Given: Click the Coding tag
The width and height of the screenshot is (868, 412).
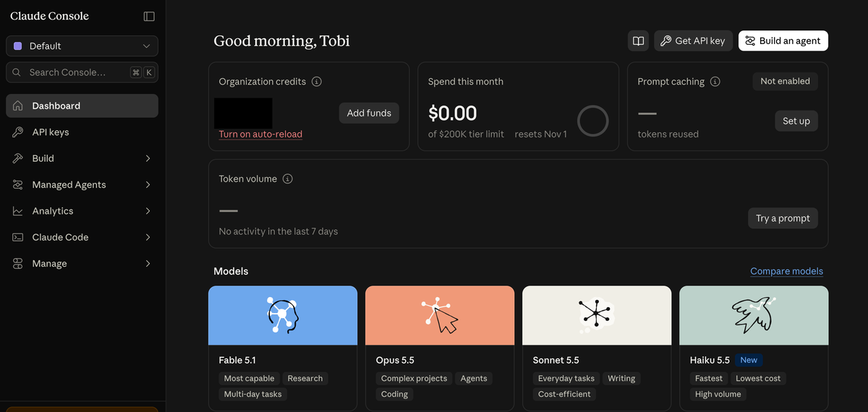Looking at the screenshot, I should click(394, 394).
